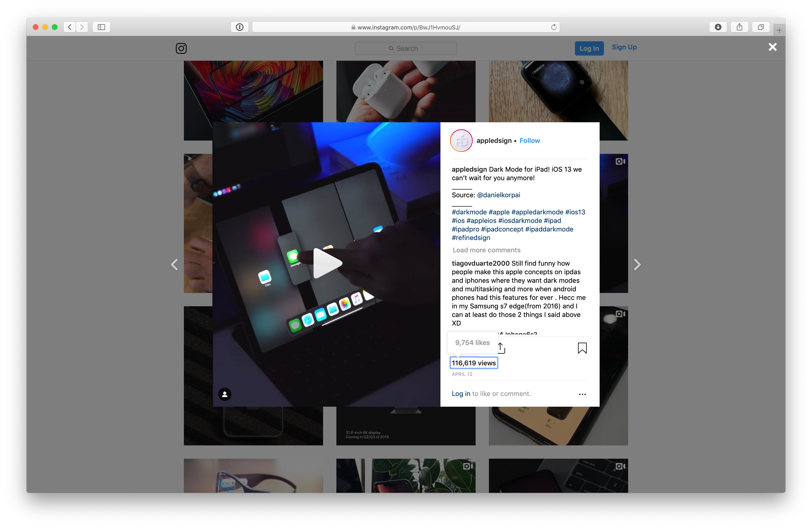
Task: Open the #iosdarkmode hashtag
Action: (x=520, y=221)
